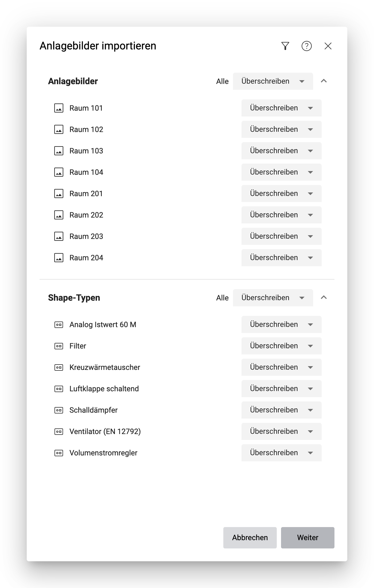Open the Überschreiben dropdown for Raum 103

281,151
